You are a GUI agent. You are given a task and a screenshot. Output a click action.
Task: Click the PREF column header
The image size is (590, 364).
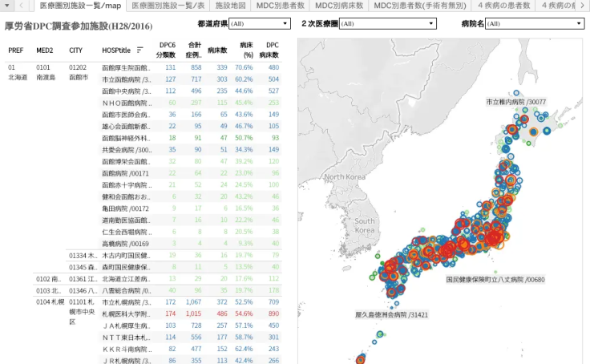pos(16,50)
